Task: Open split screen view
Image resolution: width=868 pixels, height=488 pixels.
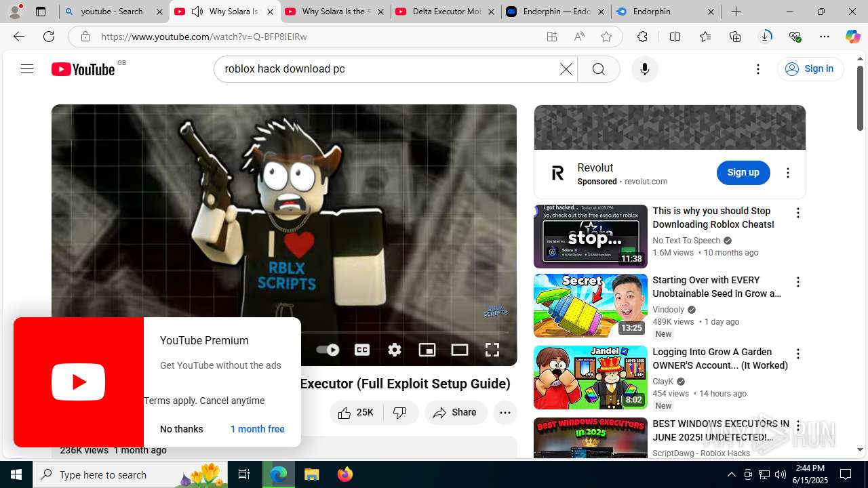Action: 675,37
